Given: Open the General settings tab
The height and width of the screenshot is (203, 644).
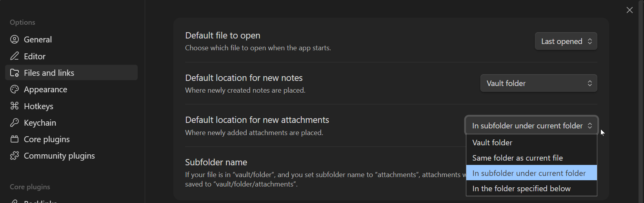Looking at the screenshot, I should coord(71,39).
